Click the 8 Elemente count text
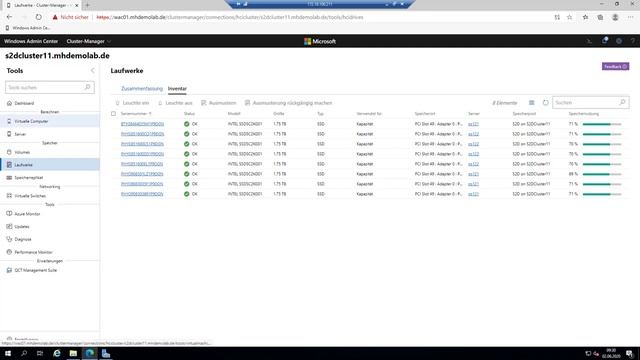640x360 pixels. pyautogui.click(x=504, y=103)
